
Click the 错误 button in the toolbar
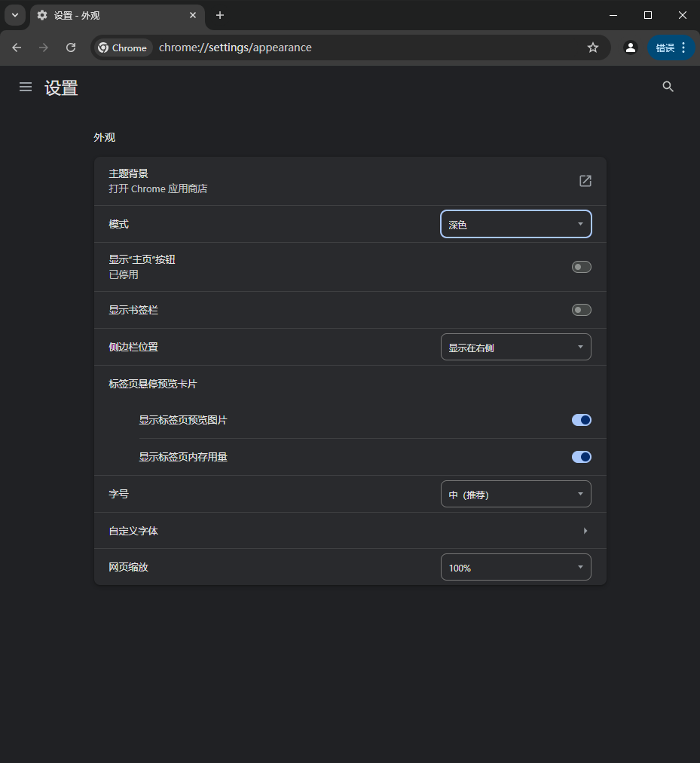click(665, 47)
